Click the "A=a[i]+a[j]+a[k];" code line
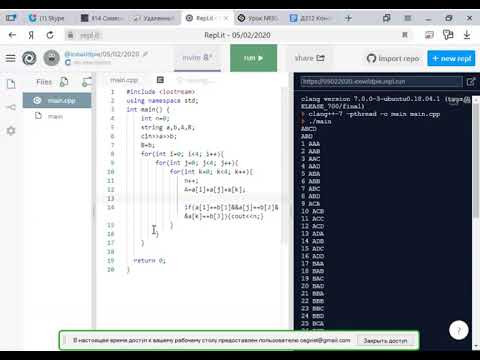 [215, 189]
